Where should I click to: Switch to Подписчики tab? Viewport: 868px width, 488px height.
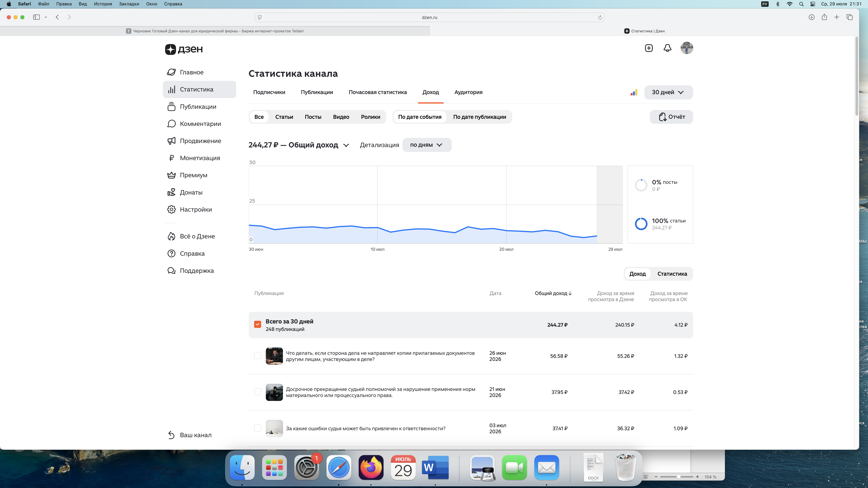(x=269, y=92)
